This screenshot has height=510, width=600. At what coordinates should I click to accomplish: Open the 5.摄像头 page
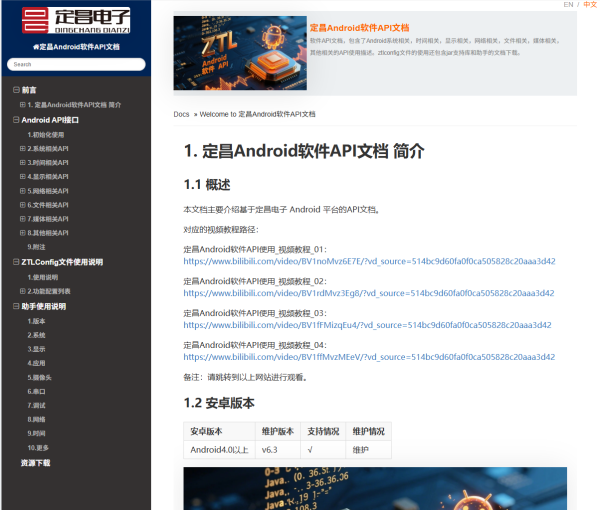click(39, 377)
